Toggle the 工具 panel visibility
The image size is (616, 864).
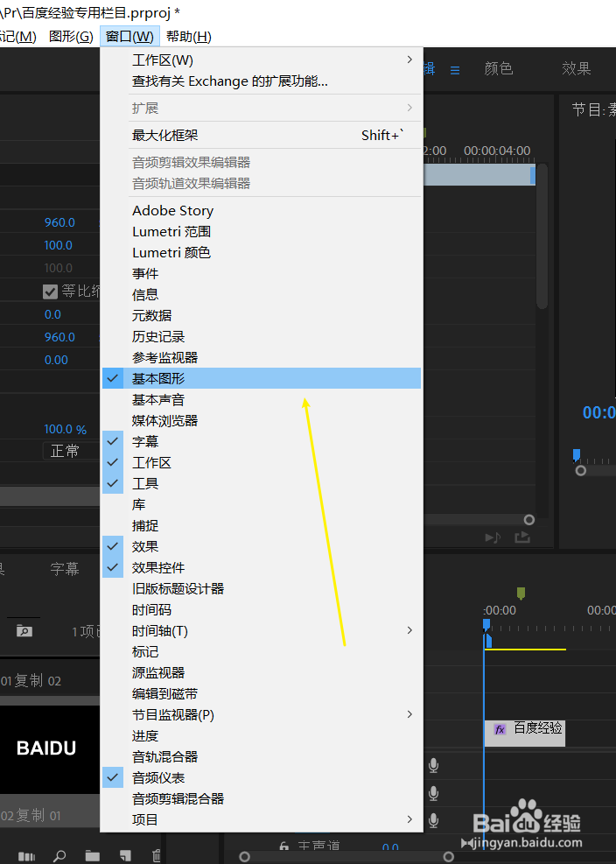point(262,483)
